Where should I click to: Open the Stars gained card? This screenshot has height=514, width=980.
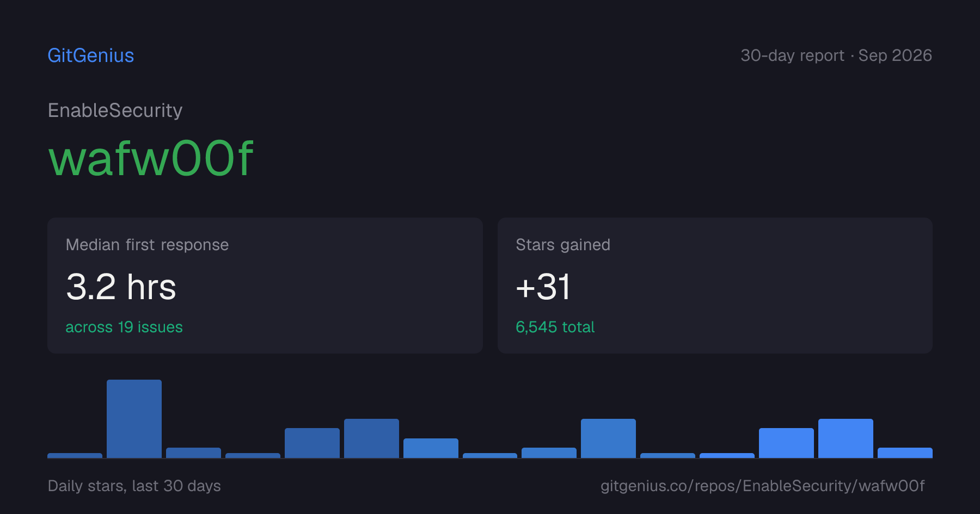click(715, 286)
